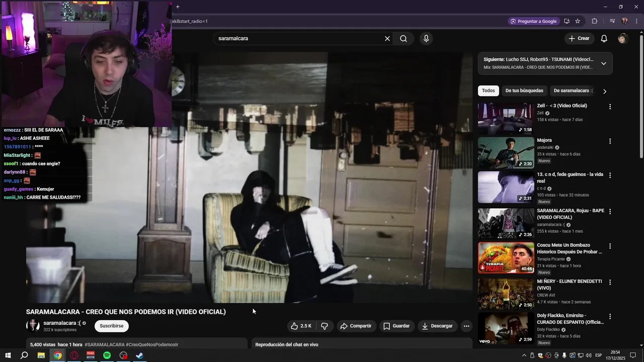Open Majora video thumbnail

point(506,153)
